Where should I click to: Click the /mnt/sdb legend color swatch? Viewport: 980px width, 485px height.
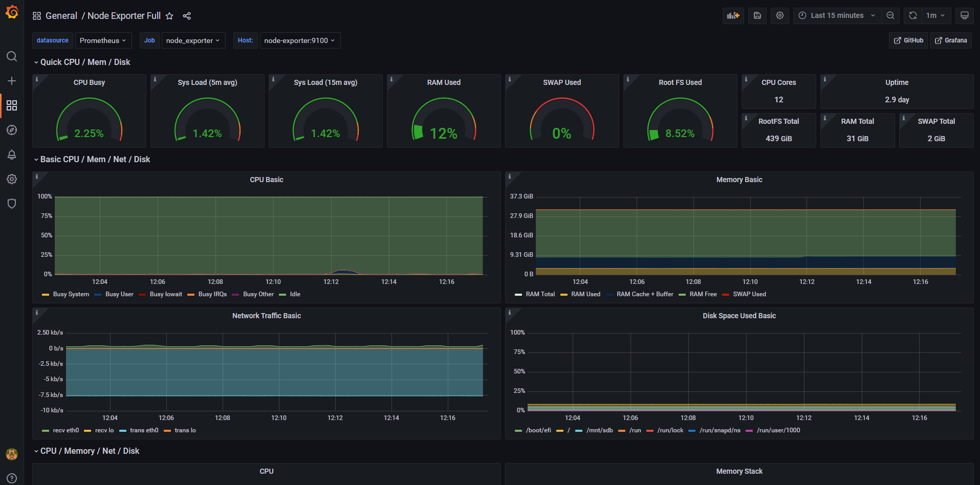click(579, 431)
